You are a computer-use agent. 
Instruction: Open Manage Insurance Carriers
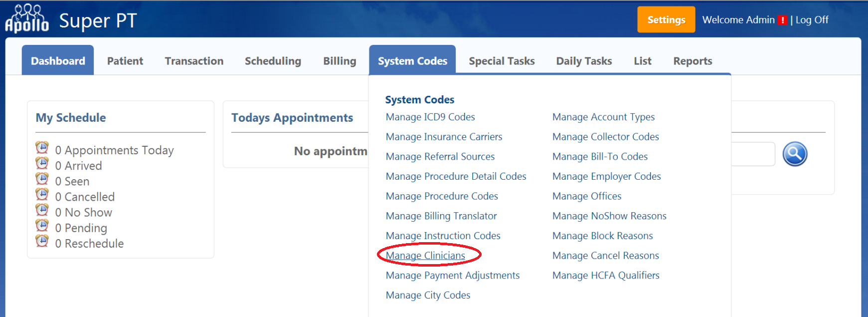pos(444,137)
